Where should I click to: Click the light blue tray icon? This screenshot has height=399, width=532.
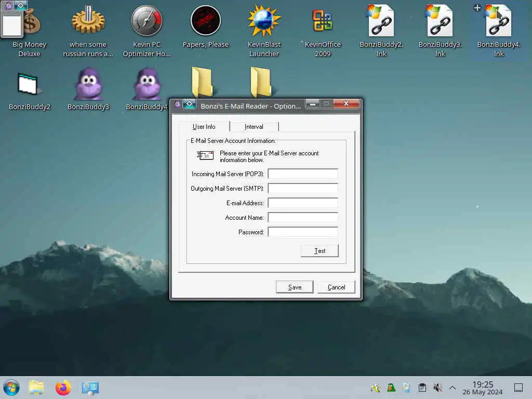(406, 388)
